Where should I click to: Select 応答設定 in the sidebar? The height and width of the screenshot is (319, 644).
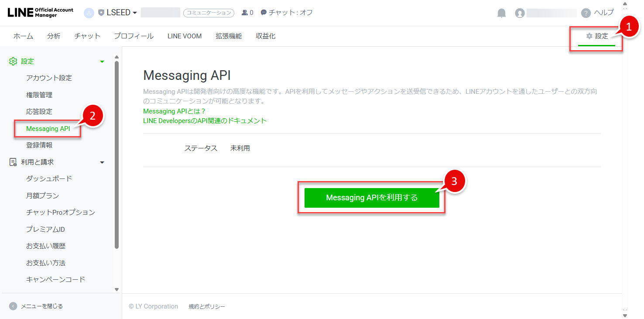[x=39, y=112]
